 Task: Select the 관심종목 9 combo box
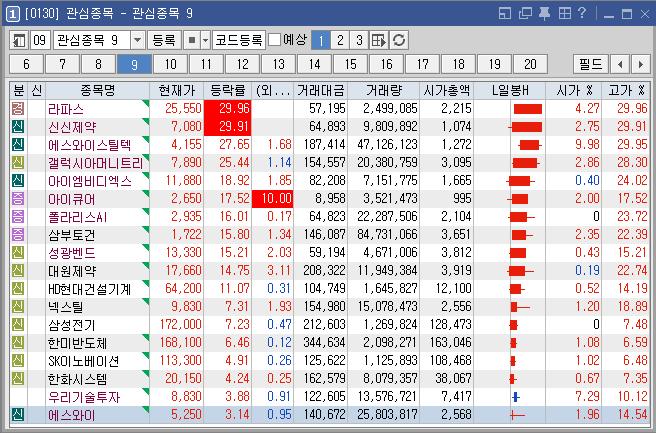click(x=99, y=41)
